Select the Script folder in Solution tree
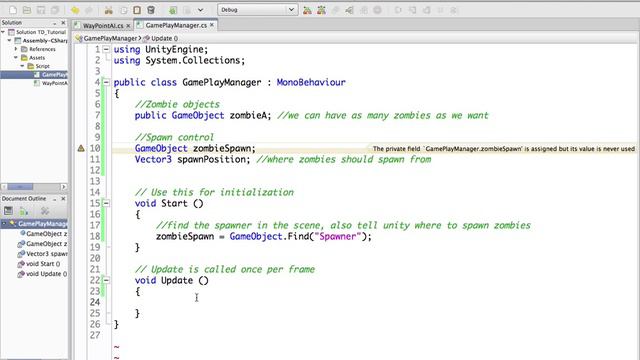The height and width of the screenshot is (360, 640). pyautogui.click(x=39, y=66)
